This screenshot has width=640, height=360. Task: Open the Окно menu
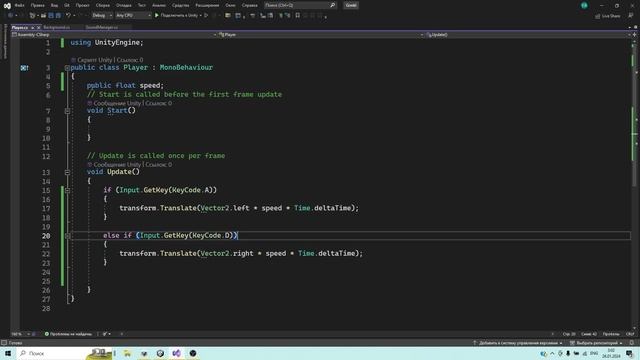230,5
